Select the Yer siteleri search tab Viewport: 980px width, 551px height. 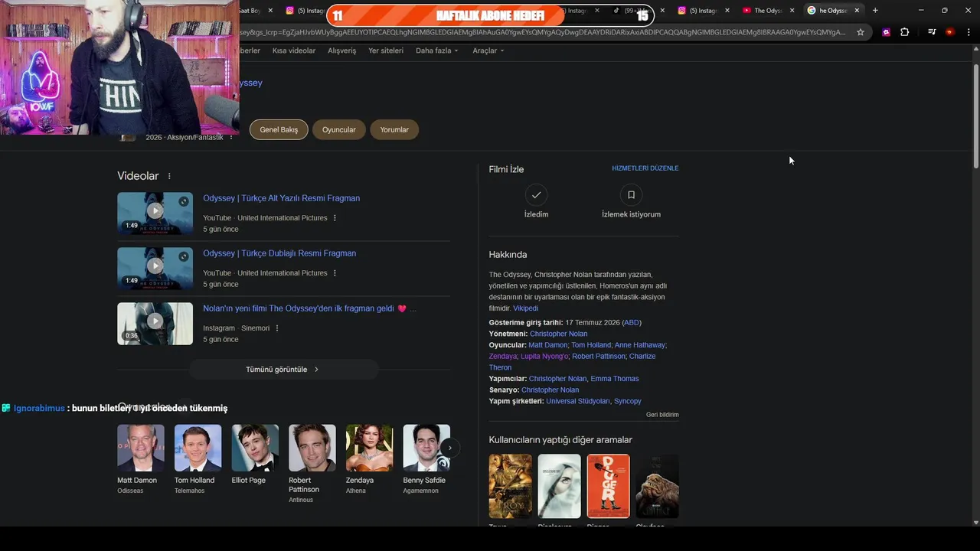point(386,51)
